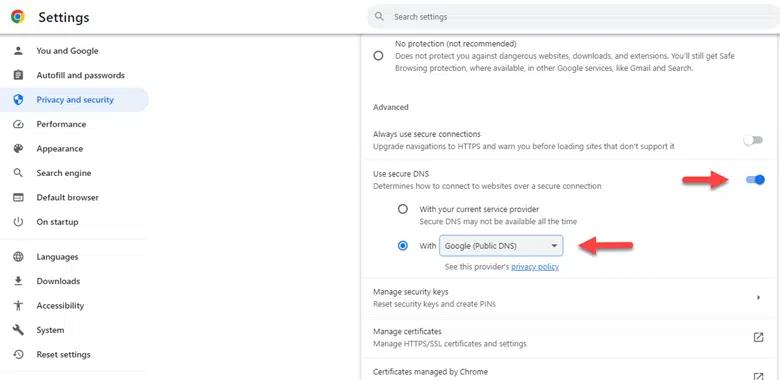Open System settings page
Viewport: 780px width, 380px height.
click(x=50, y=330)
